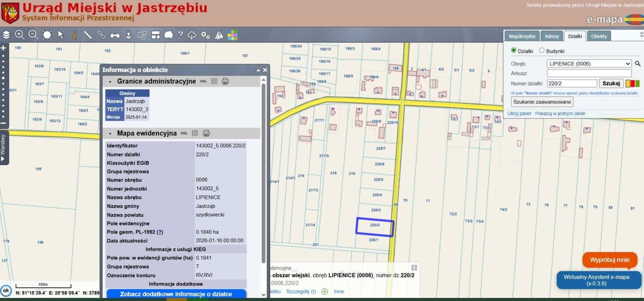Select the Budynki radio button
The width and height of the screenshot is (644, 301).
pyautogui.click(x=542, y=51)
